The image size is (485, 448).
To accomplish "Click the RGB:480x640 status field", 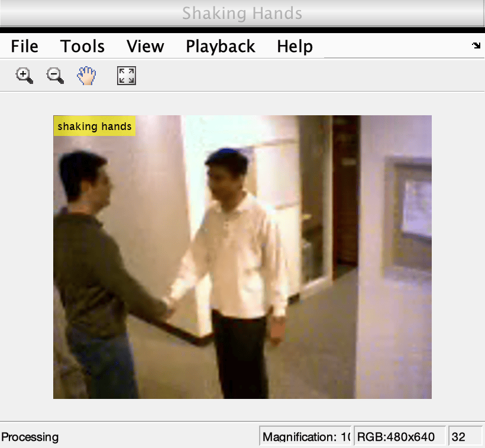I will point(400,437).
